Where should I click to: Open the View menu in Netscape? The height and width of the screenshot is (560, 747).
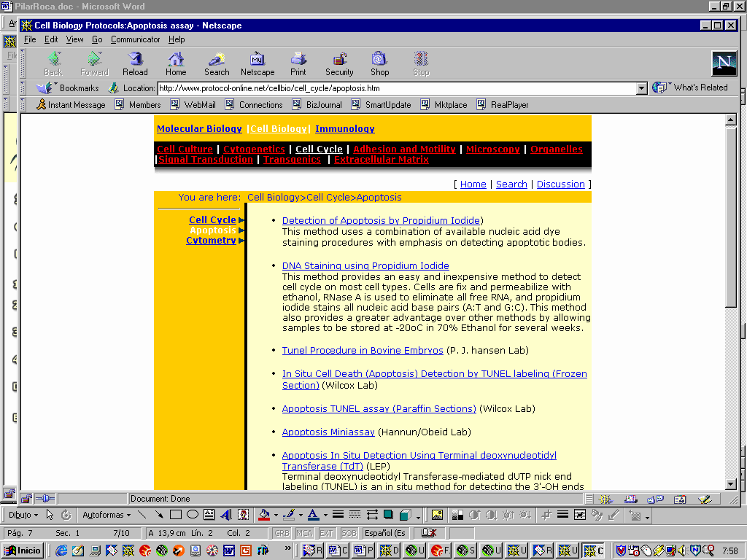(x=74, y=39)
